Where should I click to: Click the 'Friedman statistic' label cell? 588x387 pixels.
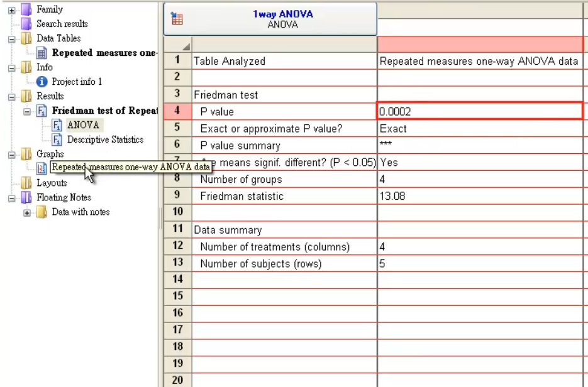[285, 196]
